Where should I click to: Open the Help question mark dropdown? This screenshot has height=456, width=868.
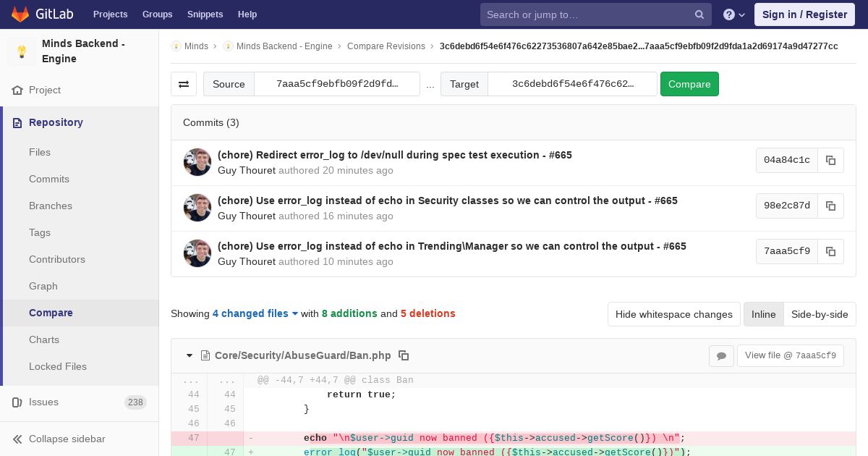click(x=734, y=14)
